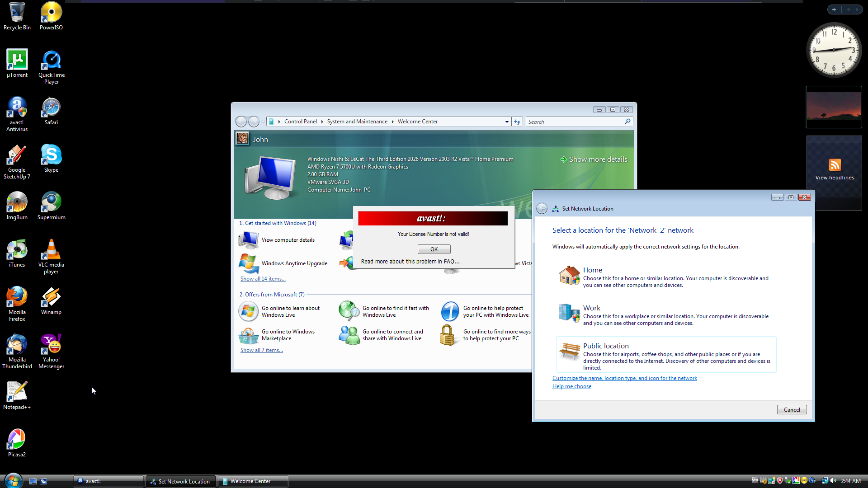Select the Skype desktop shortcut
This screenshot has width=868, height=488.
(x=51, y=159)
